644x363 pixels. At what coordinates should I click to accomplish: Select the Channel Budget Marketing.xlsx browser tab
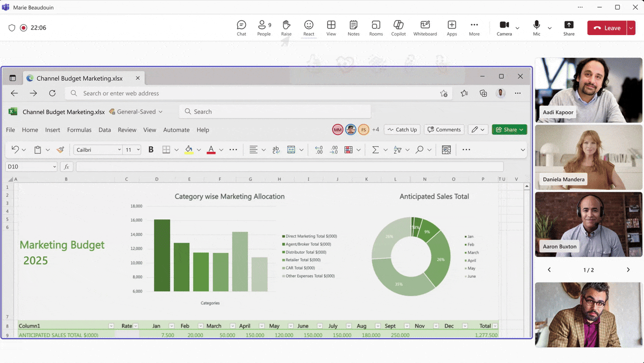(x=84, y=78)
